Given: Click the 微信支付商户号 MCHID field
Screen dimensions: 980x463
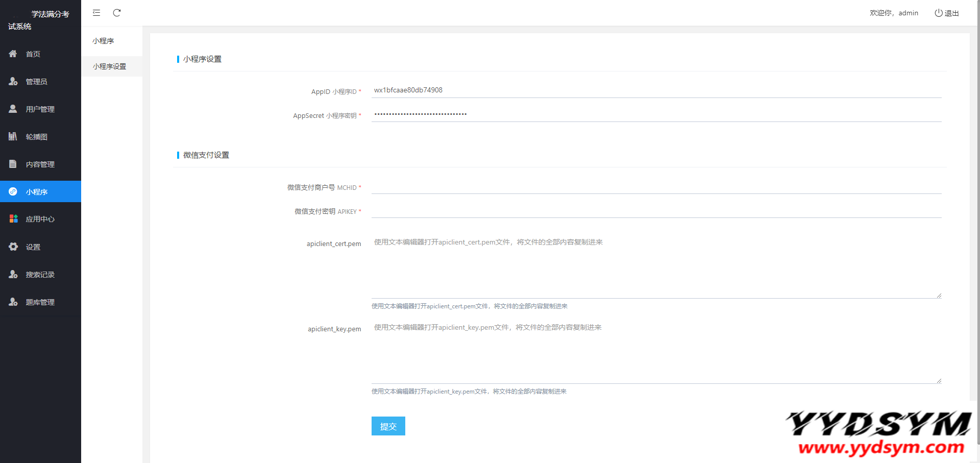Looking at the screenshot, I should pos(656,186).
